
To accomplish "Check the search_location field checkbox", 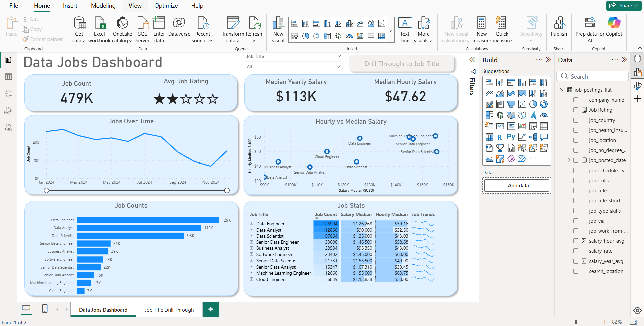I will click(576, 271).
